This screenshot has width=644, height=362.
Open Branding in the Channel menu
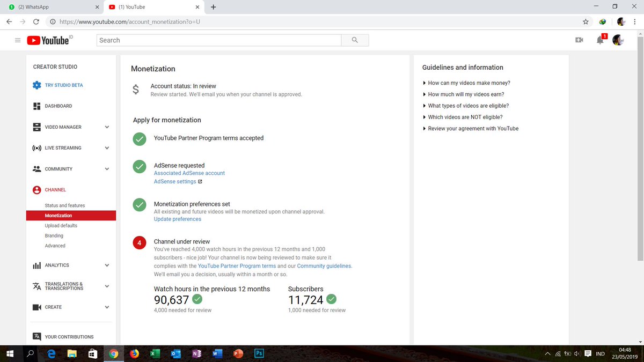click(54, 236)
